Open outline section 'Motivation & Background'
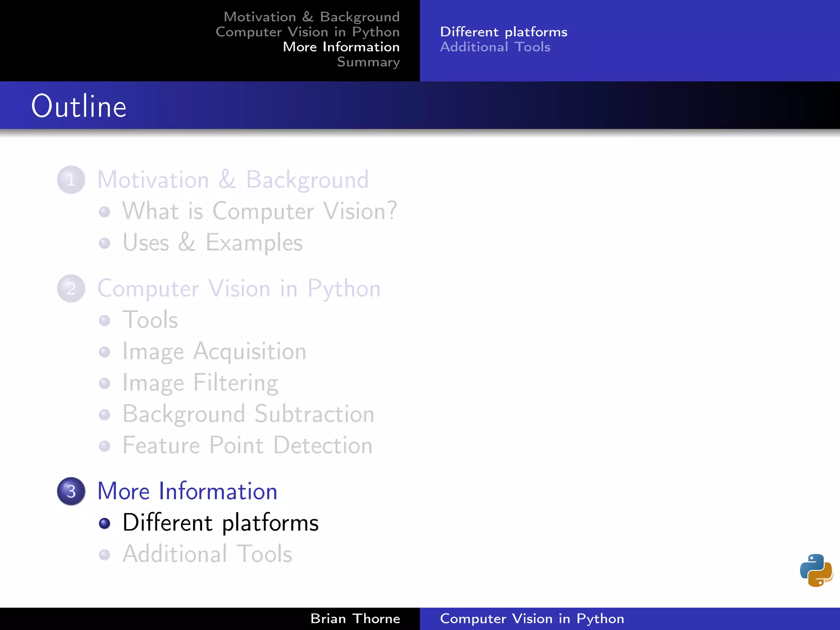Image resolution: width=840 pixels, height=630 pixels. click(x=233, y=180)
